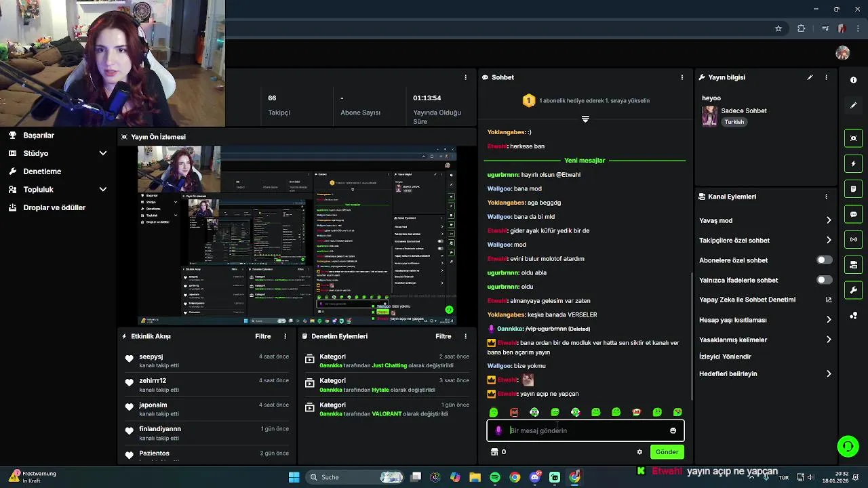Edit stream info via pencil in Yayın bilgisi

coord(810,77)
